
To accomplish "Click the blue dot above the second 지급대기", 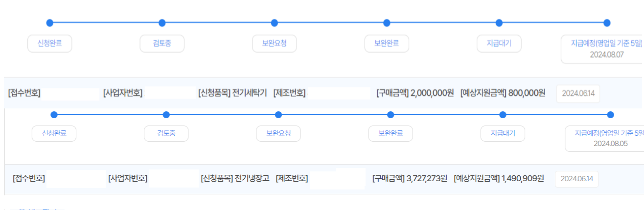I will click(503, 115).
